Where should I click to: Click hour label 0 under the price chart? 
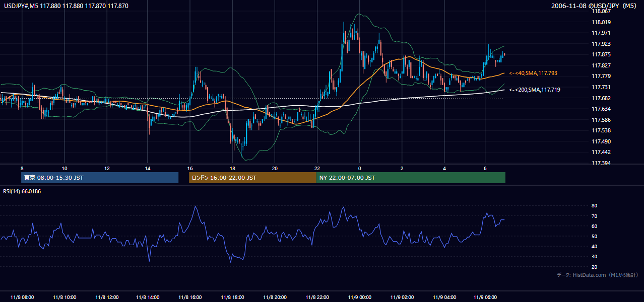pos(359,168)
